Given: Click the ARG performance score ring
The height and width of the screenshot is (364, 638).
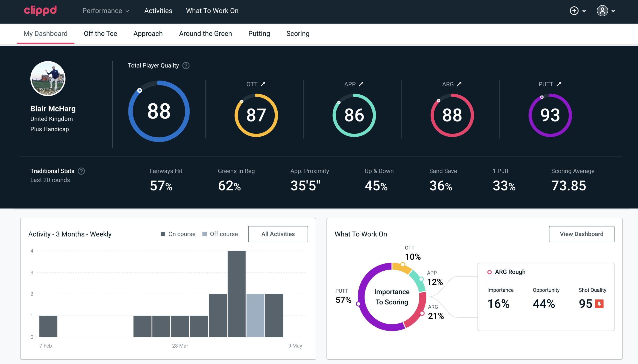Looking at the screenshot, I should [x=451, y=114].
